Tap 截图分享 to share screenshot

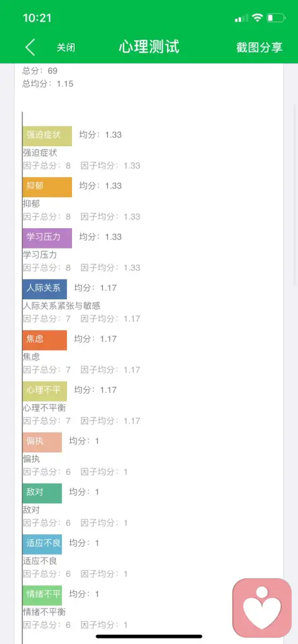[x=260, y=47]
